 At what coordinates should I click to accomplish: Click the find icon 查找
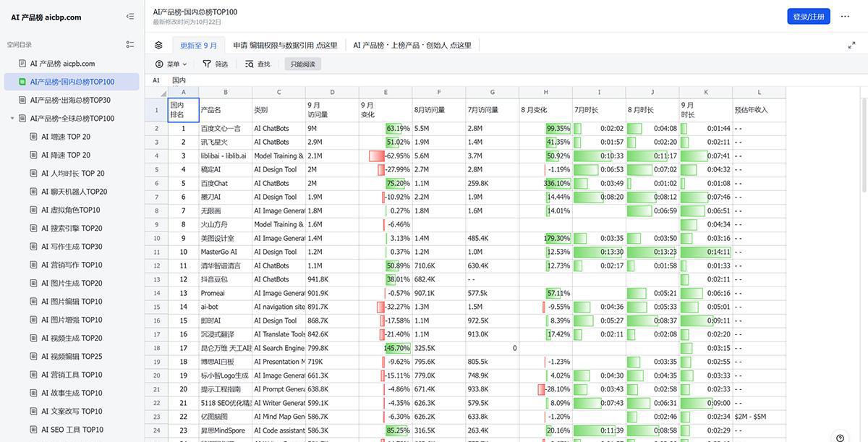[x=250, y=64]
